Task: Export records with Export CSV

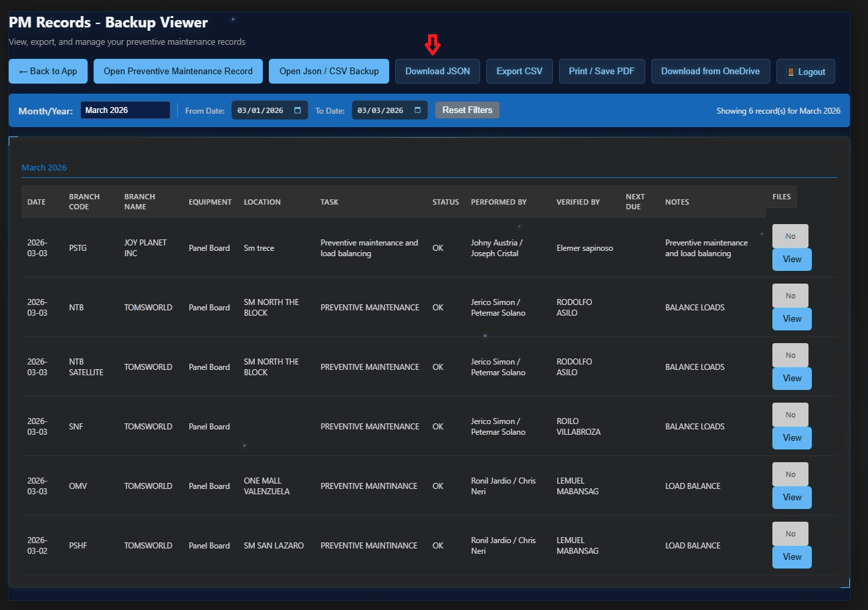Action: click(519, 72)
